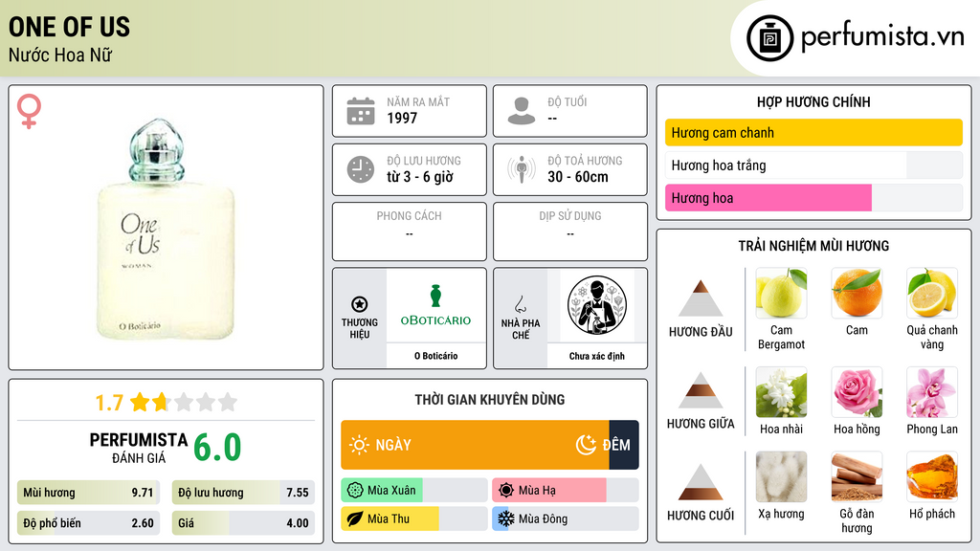Select the Quả chanh vàng lemon image
Screen dimensions: 980x551
point(932,293)
